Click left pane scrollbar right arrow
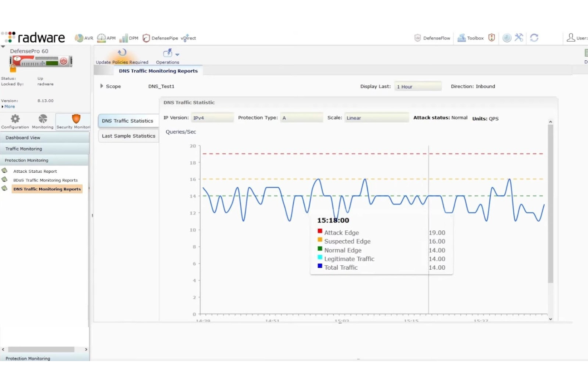The height and width of the screenshot is (392, 588). (86, 350)
